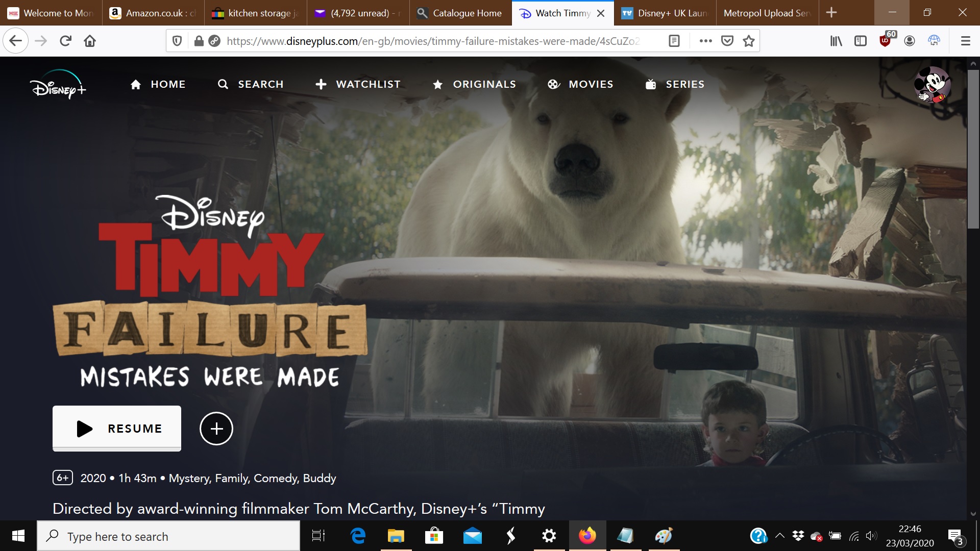Click the Help question-mark tray icon
Image resolution: width=980 pixels, height=551 pixels.
point(759,536)
